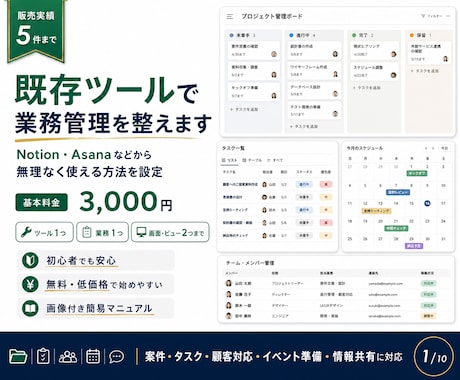Click the clipboard checklist icon in bottom bar

[x=43, y=356]
